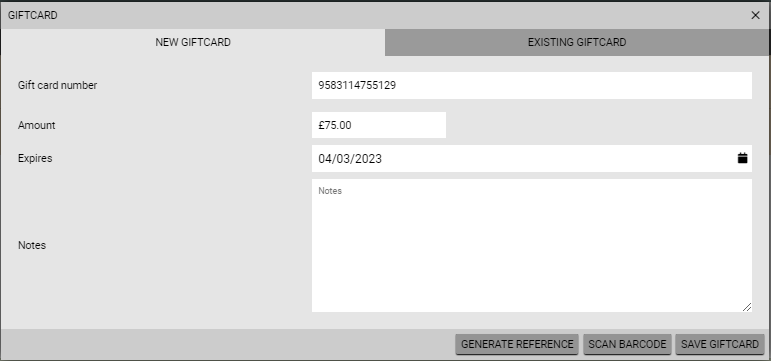The width and height of the screenshot is (771, 361).
Task: Click the Expires label
Action: 35,158
